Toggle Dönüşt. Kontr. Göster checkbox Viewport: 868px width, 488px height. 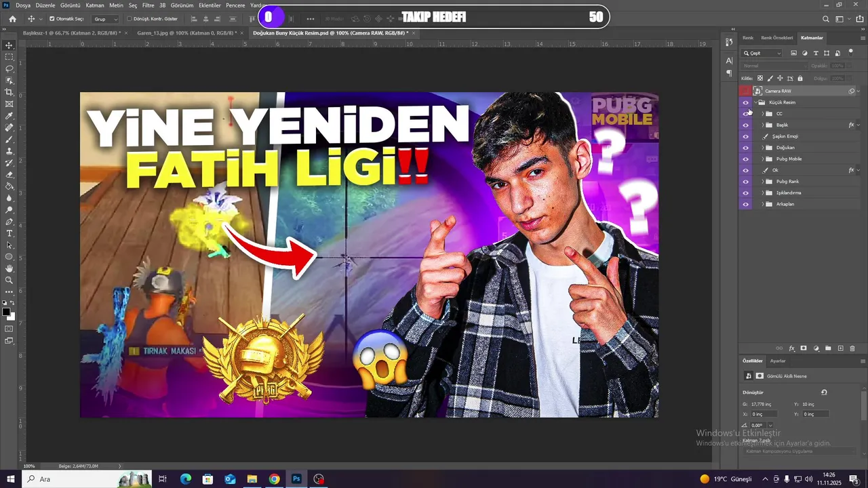click(x=130, y=19)
